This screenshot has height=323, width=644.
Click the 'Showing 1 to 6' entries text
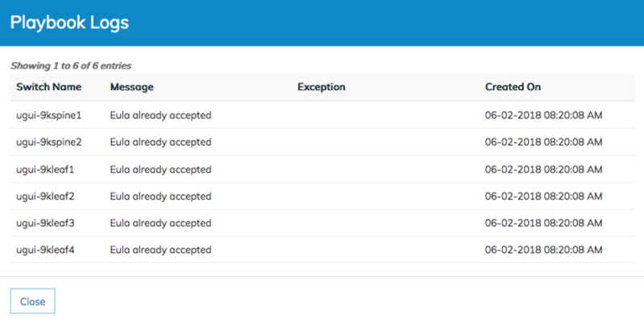[71, 66]
